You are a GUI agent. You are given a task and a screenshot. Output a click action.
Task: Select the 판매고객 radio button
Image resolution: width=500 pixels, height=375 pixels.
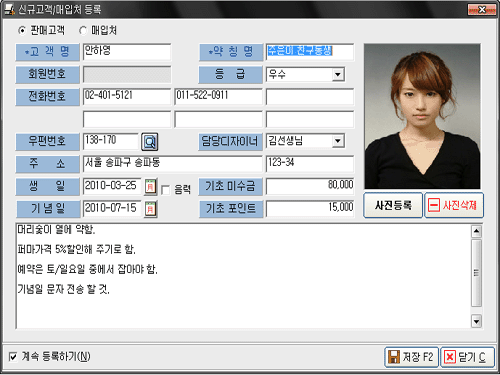pos(22,31)
